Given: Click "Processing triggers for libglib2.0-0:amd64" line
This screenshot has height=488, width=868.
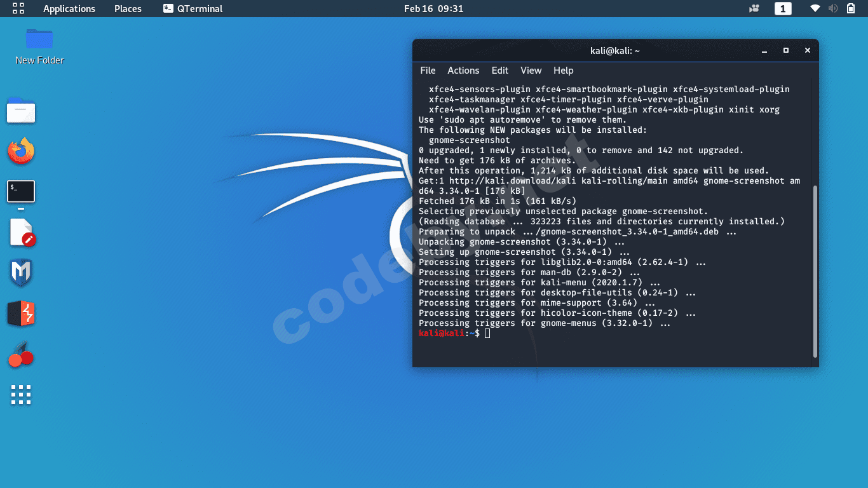Looking at the screenshot, I should click(x=562, y=262).
